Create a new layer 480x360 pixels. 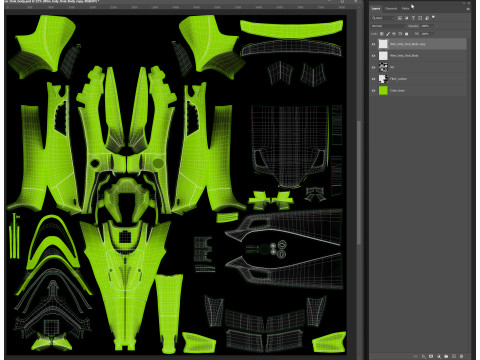coord(454,356)
